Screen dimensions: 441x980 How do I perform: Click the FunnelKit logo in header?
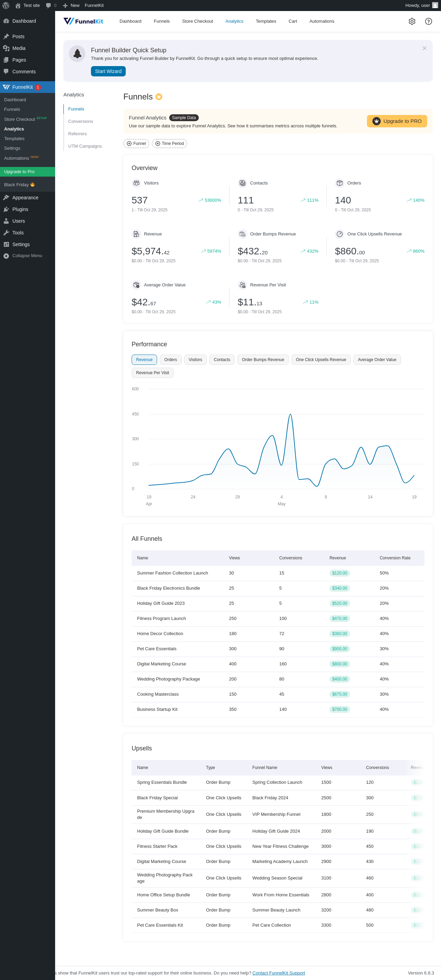[x=83, y=21]
